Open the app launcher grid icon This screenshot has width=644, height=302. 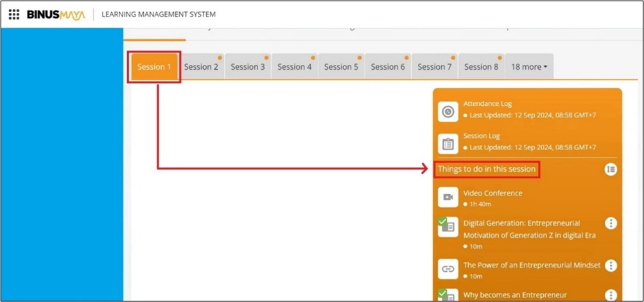tap(13, 14)
